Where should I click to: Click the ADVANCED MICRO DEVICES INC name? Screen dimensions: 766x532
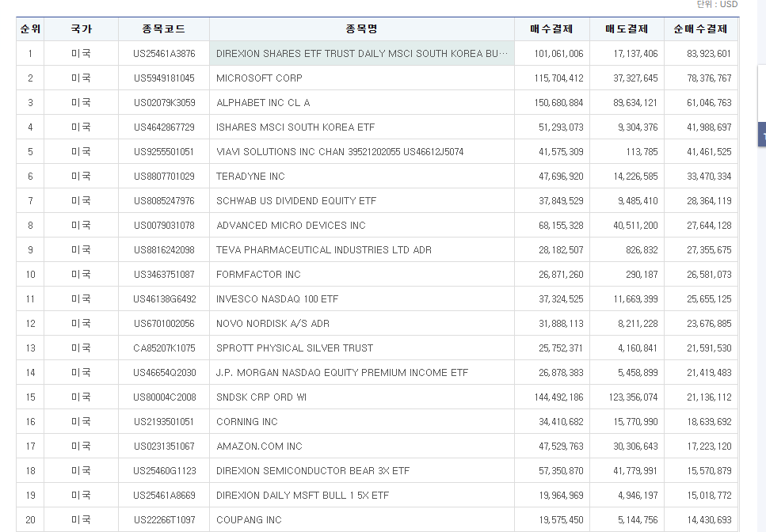(x=291, y=226)
